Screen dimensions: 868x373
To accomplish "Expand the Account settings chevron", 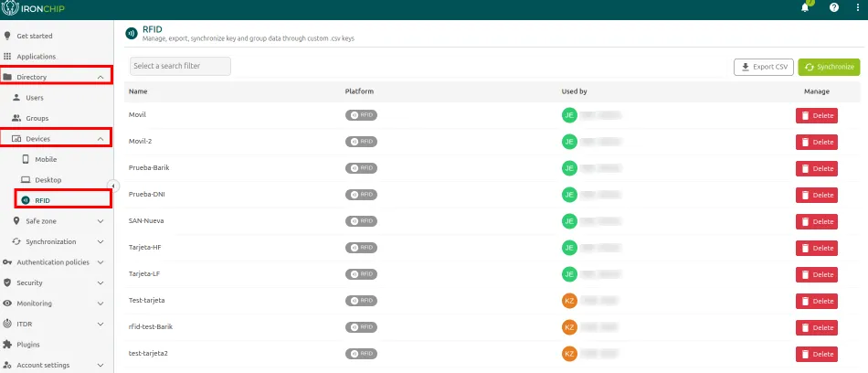I will pos(101,366).
